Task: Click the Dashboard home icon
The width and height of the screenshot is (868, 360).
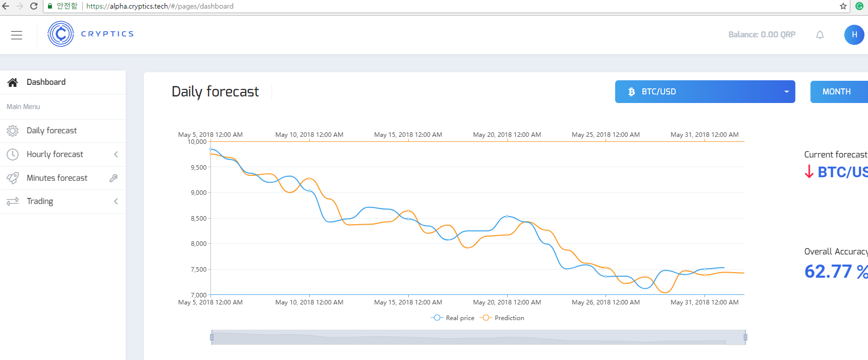Action: pyautogui.click(x=13, y=82)
